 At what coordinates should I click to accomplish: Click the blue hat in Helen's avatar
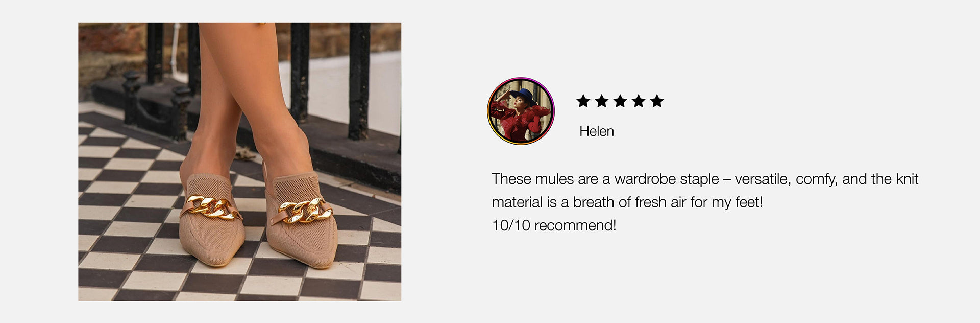coord(523,96)
